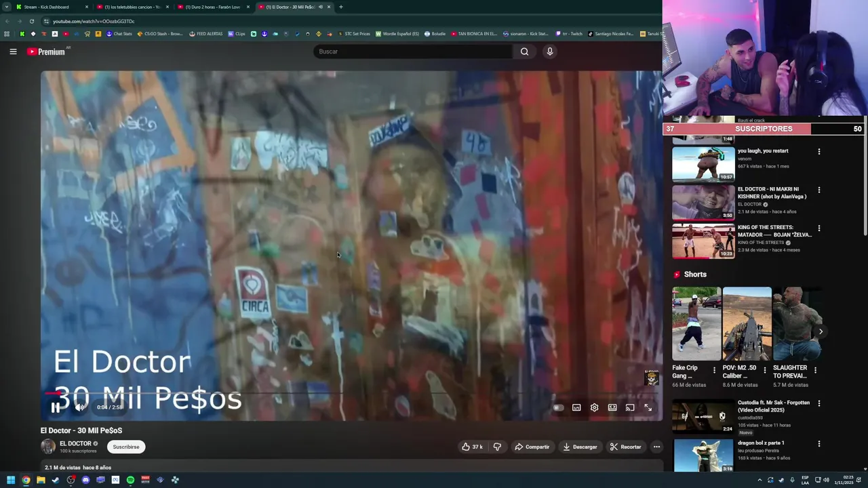Dislike the video with thumbs-down
Image resolution: width=868 pixels, height=488 pixels.
(x=497, y=447)
